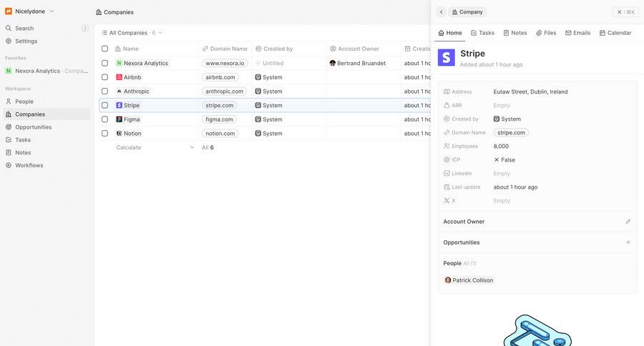Click the empty Linkedin field
This screenshot has height=346, width=644.
click(x=502, y=173)
